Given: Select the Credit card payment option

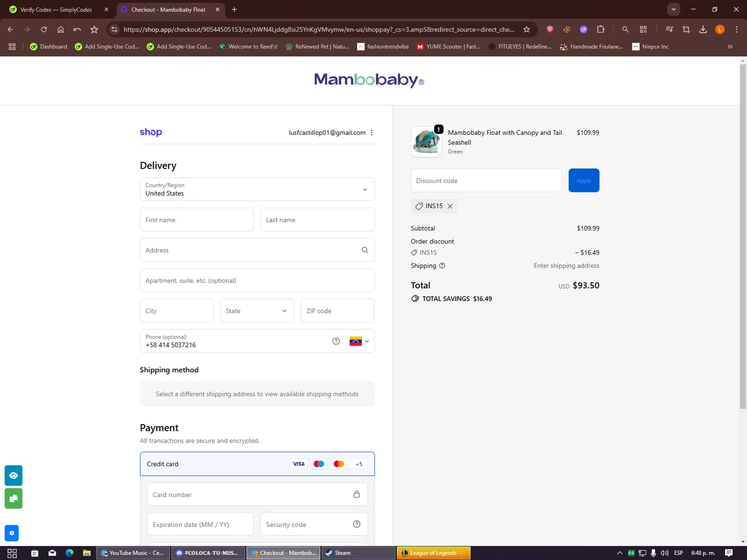Looking at the screenshot, I should [x=257, y=464].
